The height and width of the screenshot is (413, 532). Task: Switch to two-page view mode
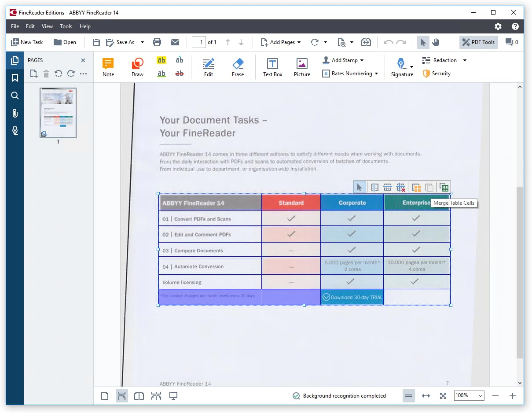(x=139, y=396)
